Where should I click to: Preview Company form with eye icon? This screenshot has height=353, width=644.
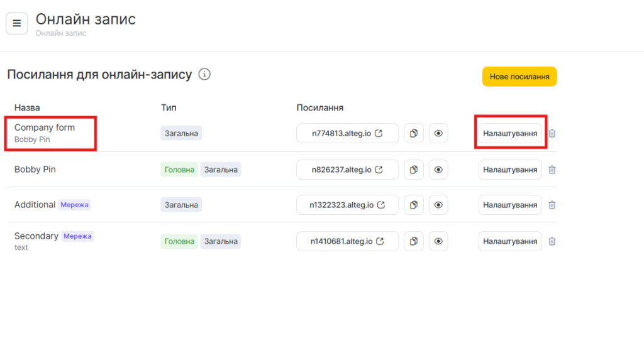[x=438, y=134]
